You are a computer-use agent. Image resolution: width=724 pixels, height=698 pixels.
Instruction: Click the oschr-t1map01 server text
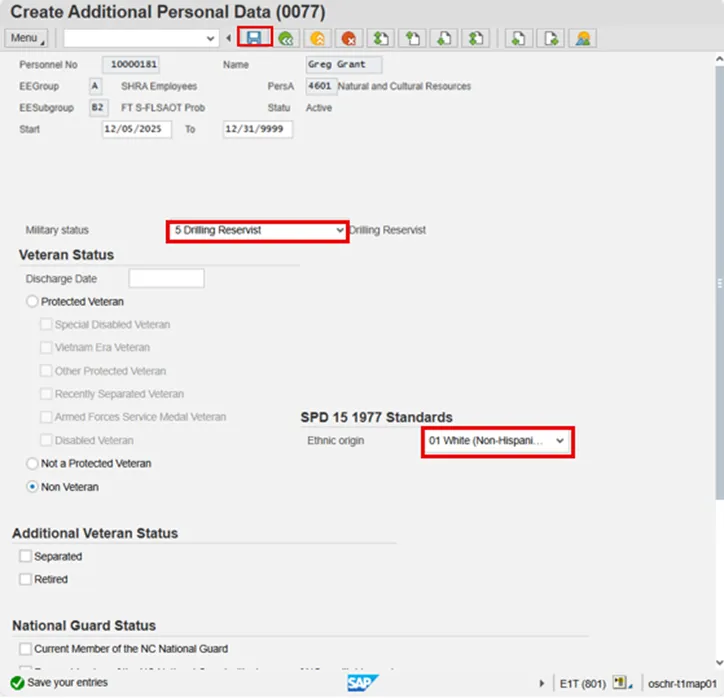click(x=682, y=683)
